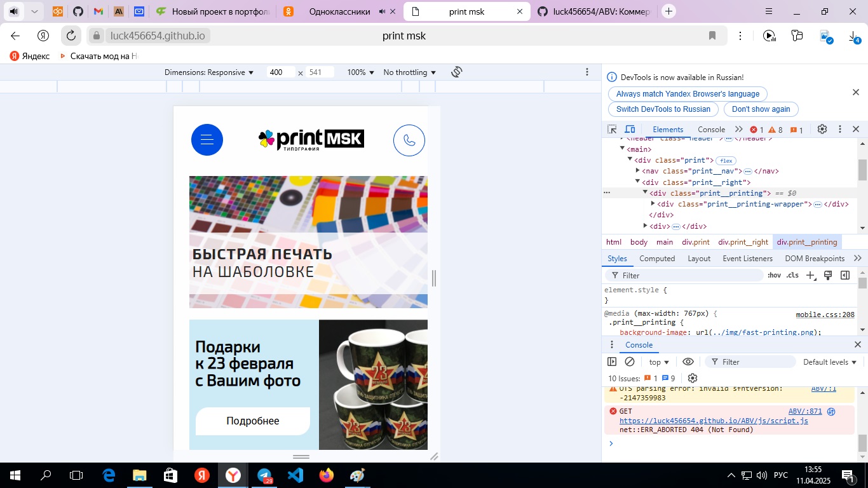Toggle the .cls element classes panel
This screenshot has width=868, height=488.
click(x=792, y=275)
